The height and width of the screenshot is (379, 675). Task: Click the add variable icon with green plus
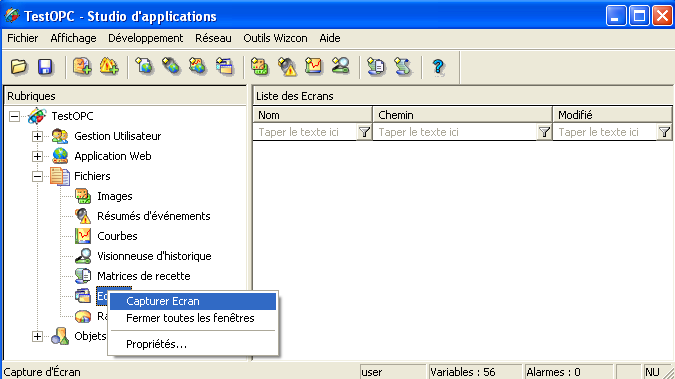click(x=82, y=67)
